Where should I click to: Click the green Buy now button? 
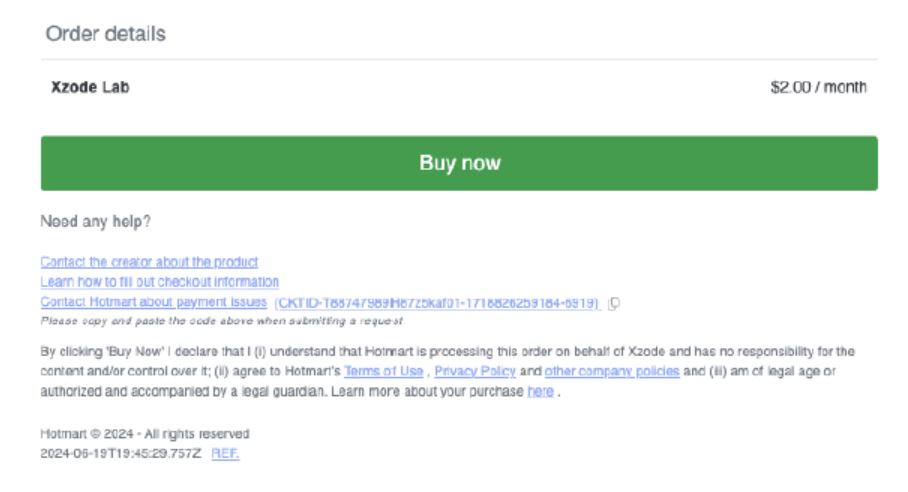(x=459, y=163)
